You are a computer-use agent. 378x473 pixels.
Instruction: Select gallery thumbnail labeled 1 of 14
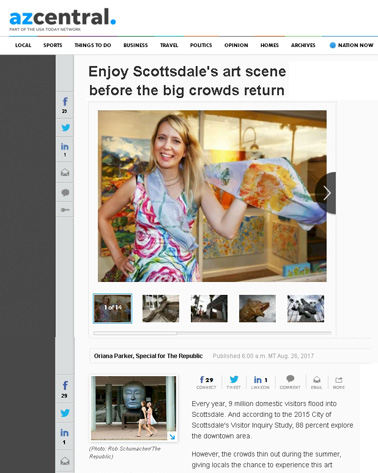coord(113,308)
